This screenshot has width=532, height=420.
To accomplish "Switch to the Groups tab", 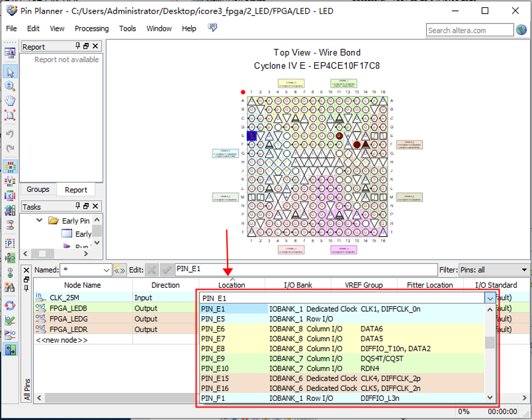I will (38, 189).
